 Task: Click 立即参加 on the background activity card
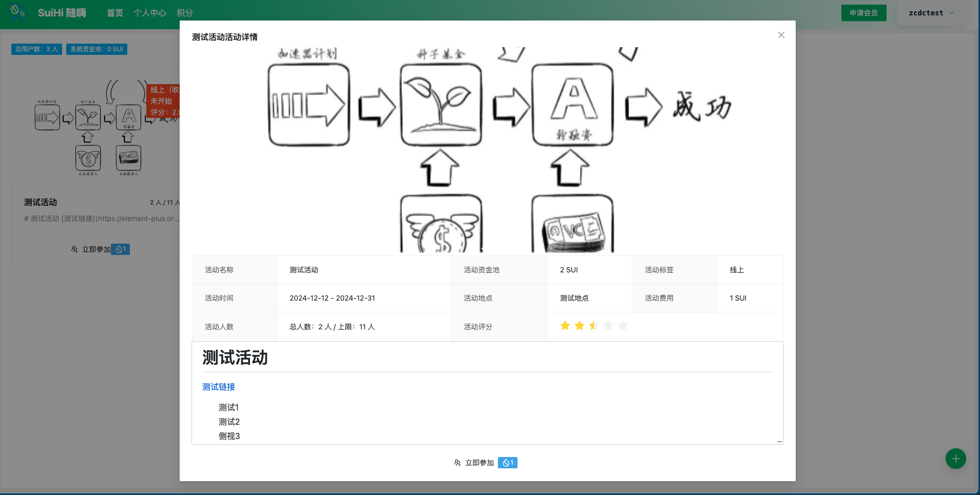[x=96, y=249]
